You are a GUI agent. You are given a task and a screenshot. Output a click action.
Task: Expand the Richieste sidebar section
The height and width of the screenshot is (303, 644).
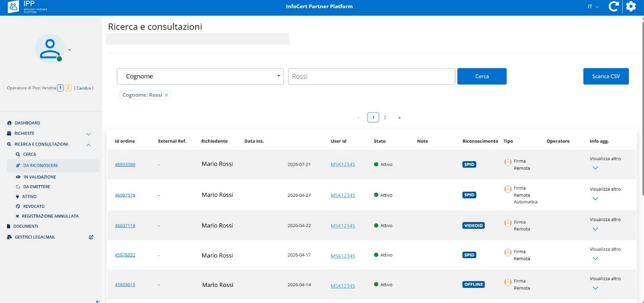(x=89, y=134)
